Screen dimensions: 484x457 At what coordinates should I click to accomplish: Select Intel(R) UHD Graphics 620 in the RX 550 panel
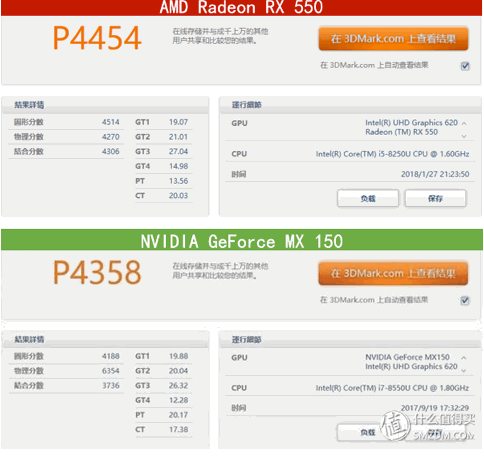[412, 123]
